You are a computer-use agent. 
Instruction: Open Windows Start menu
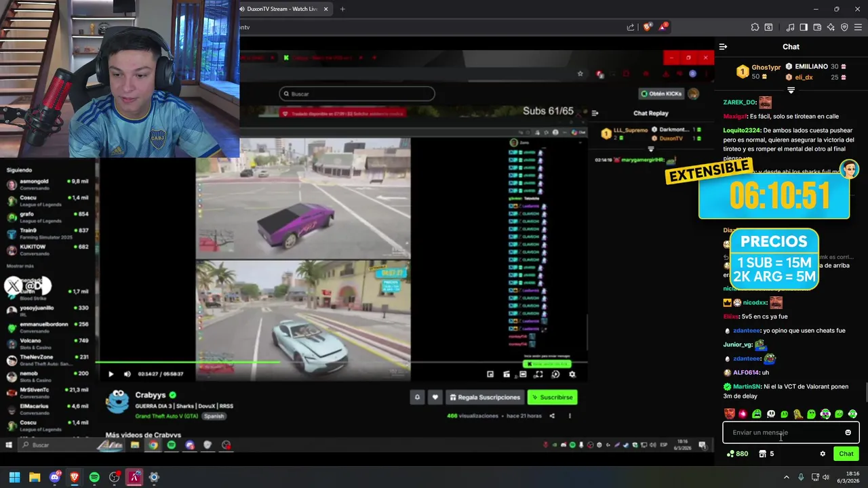coord(14,477)
